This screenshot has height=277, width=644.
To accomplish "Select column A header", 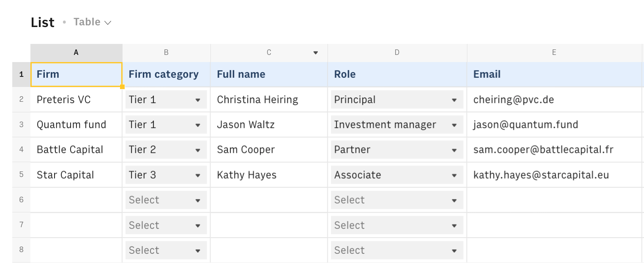I will [76, 52].
